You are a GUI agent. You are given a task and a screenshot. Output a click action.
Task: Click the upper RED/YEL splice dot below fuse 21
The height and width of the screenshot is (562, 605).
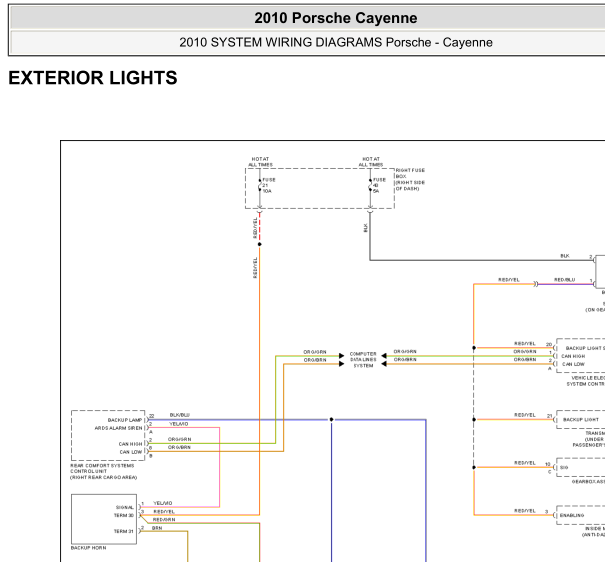pyautogui.click(x=260, y=244)
